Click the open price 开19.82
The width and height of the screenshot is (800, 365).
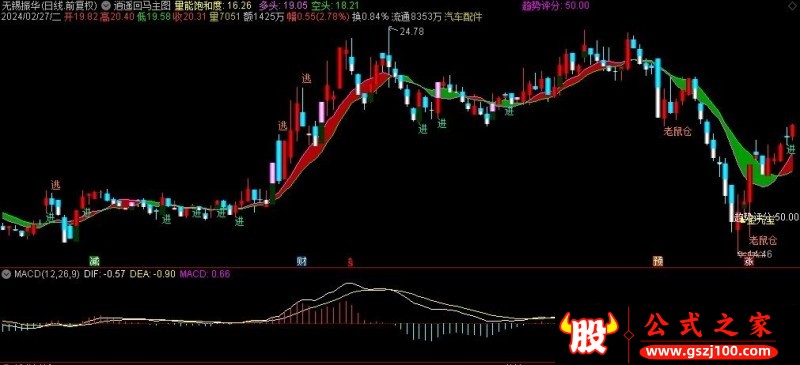click(x=81, y=17)
